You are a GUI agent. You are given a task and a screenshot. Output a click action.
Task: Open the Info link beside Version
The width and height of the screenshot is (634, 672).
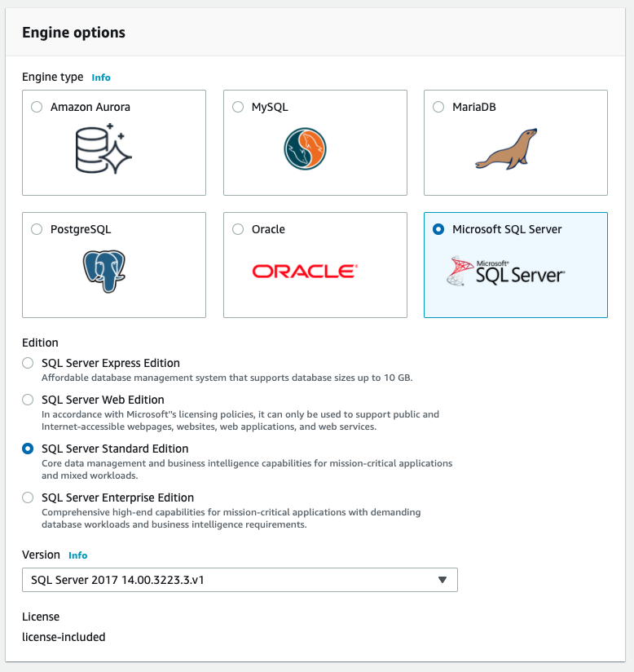pyautogui.click(x=77, y=555)
